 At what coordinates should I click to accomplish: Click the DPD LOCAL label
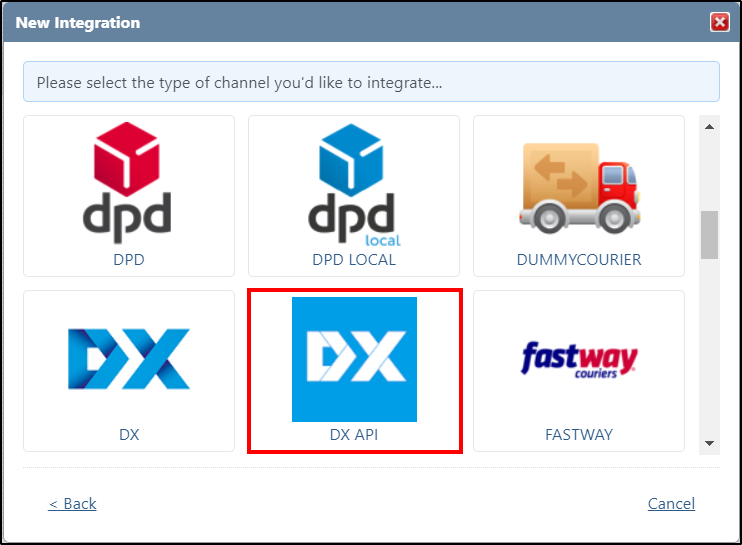[354, 260]
